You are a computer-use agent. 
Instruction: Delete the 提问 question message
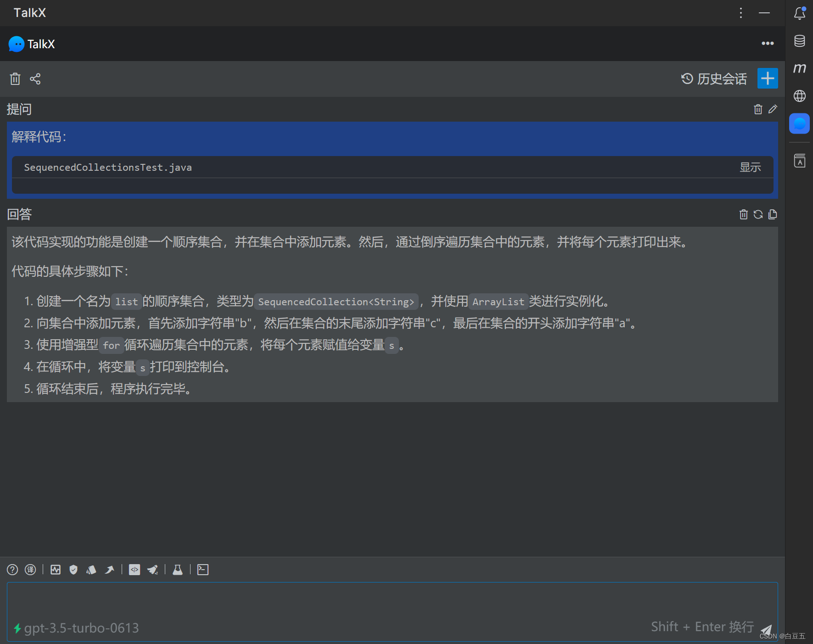pos(758,109)
